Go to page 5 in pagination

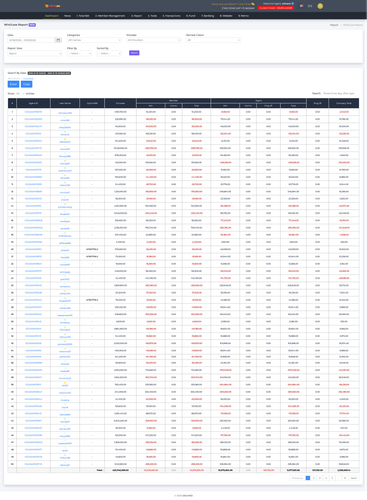pos(332,478)
